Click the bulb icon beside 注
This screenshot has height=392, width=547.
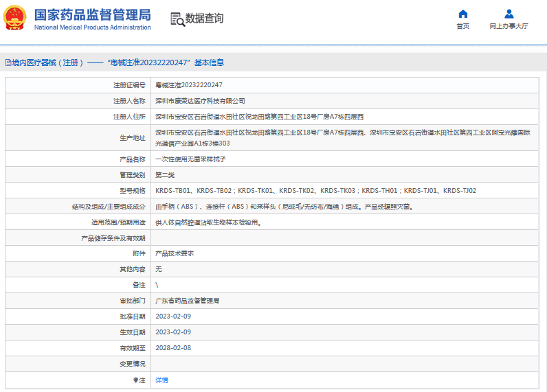(x=135, y=380)
